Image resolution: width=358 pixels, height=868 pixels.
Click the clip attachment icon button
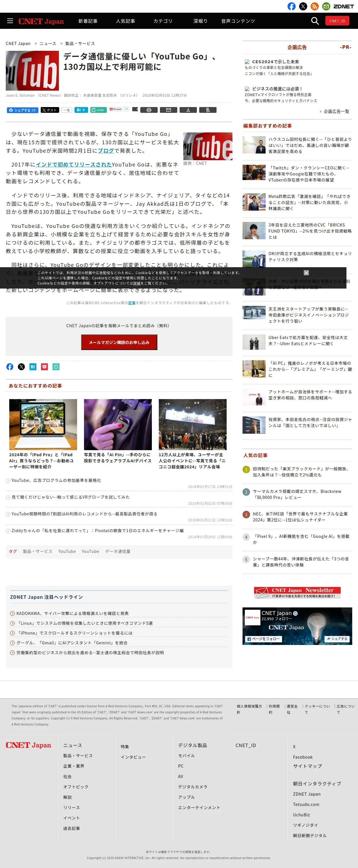pyautogui.click(x=208, y=110)
